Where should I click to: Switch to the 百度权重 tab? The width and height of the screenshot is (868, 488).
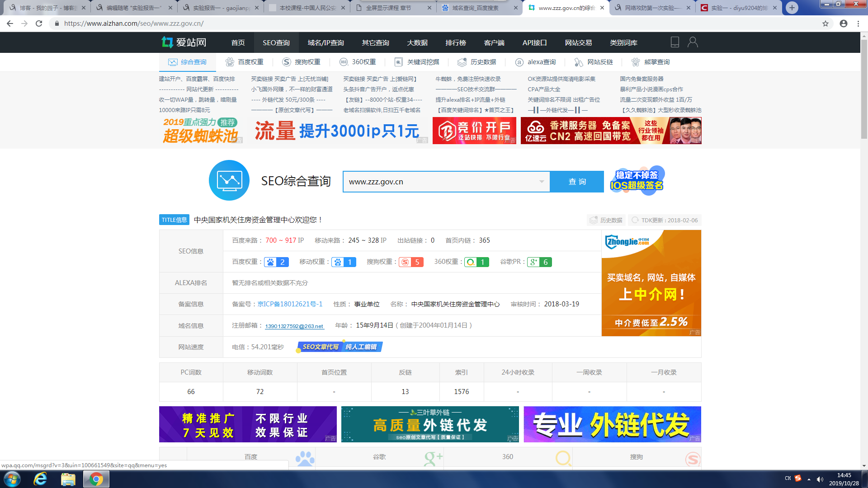pyautogui.click(x=245, y=62)
